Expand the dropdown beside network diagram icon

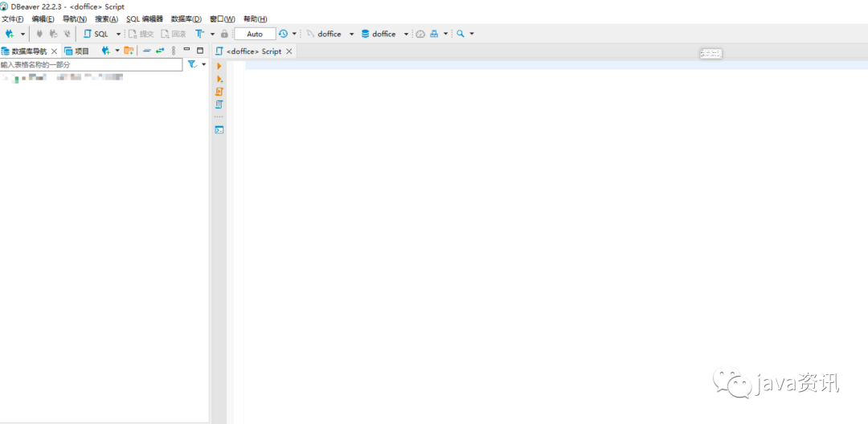point(445,35)
